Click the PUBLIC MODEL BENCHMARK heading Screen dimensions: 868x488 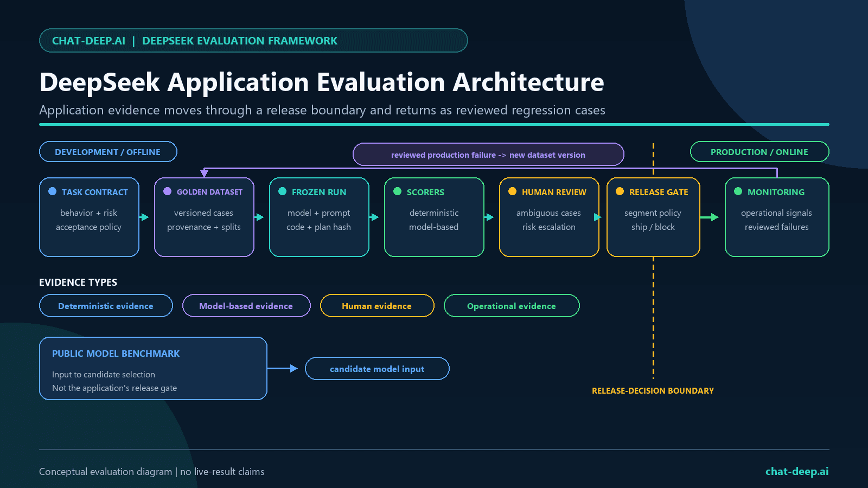point(116,354)
